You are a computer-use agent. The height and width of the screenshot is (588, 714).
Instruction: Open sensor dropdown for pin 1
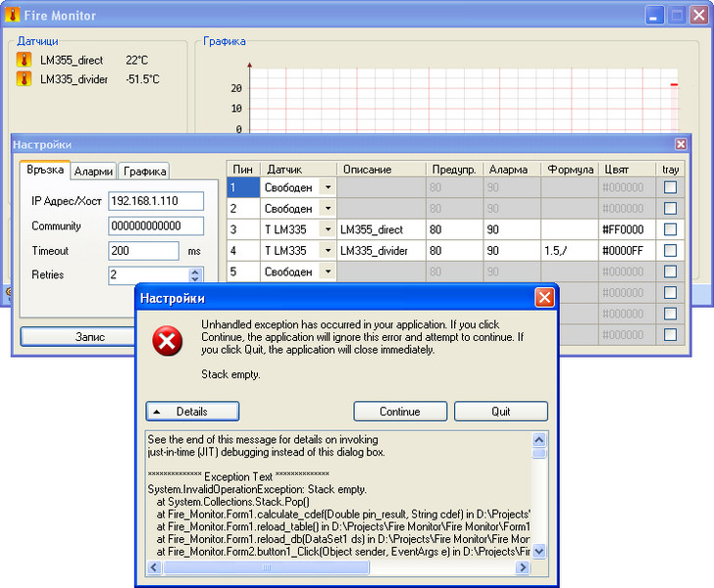point(328,187)
